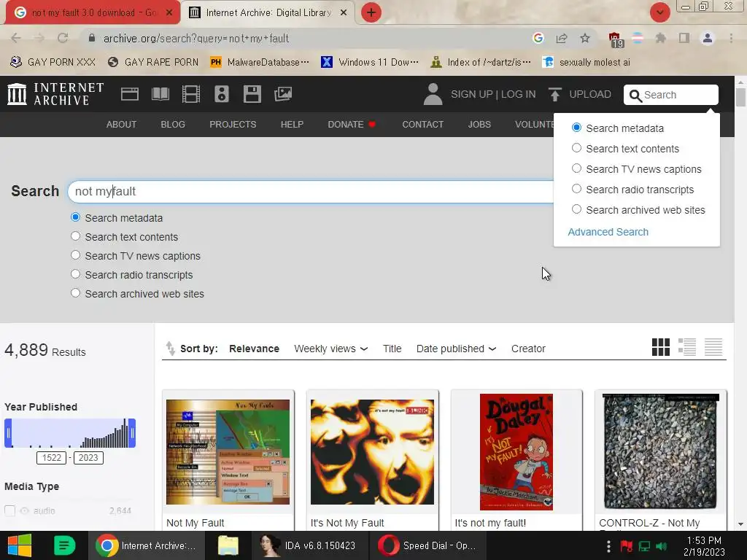Open a new browser tab
Viewport: 747px width, 560px height.
coord(371,12)
